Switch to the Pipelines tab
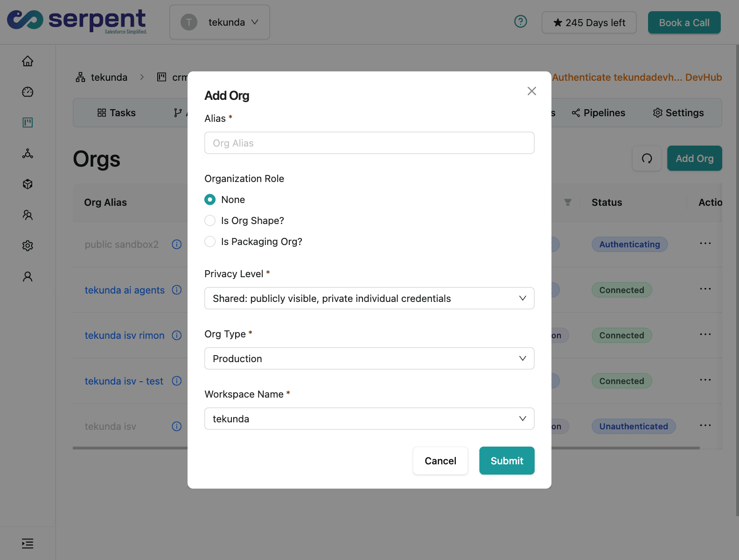 point(599,113)
